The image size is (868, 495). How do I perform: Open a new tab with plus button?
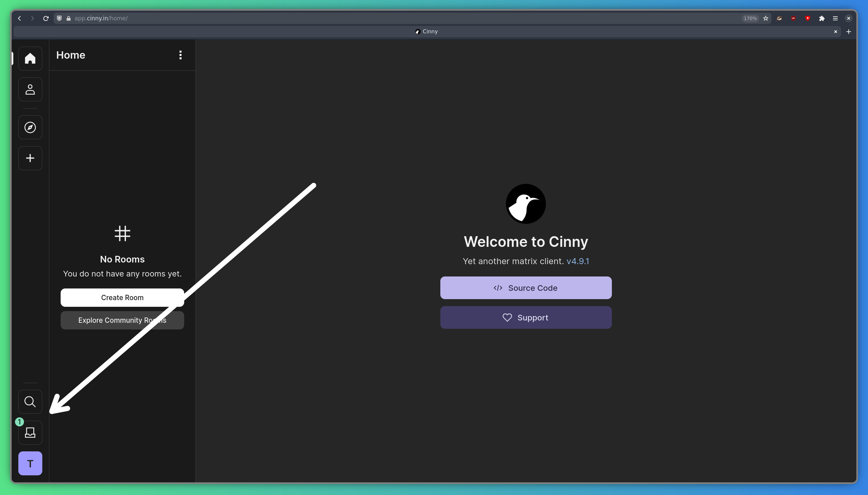(x=849, y=32)
